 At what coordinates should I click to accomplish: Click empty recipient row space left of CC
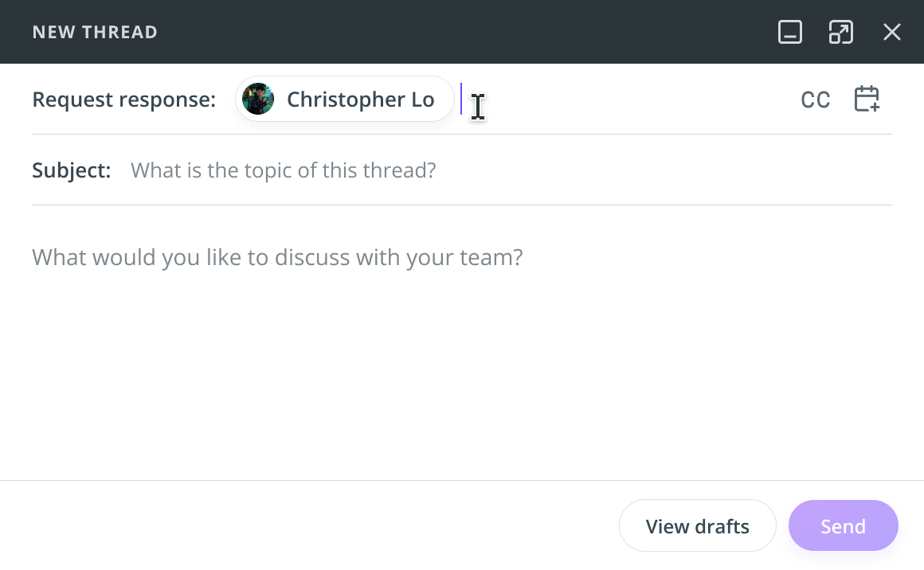click(637, 100)
